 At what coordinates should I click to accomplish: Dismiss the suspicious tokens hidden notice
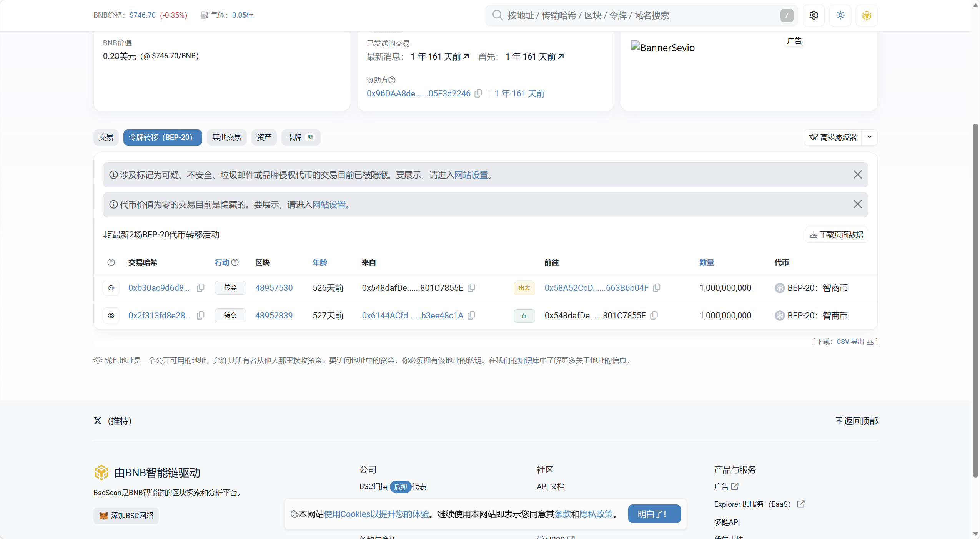point(857,175)
